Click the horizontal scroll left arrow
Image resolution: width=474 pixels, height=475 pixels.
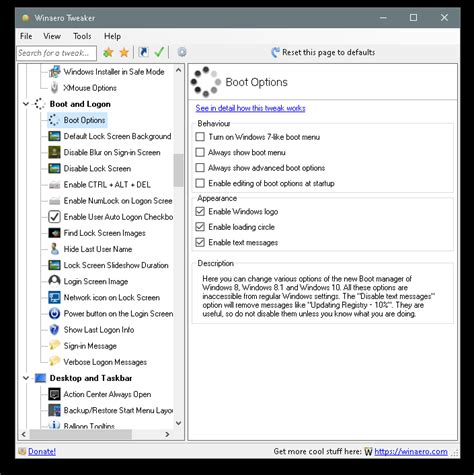click(24, 434)
